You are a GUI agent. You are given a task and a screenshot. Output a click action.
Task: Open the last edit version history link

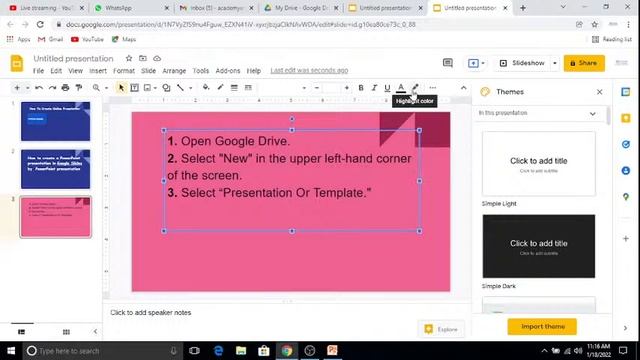tap(309, 71)
